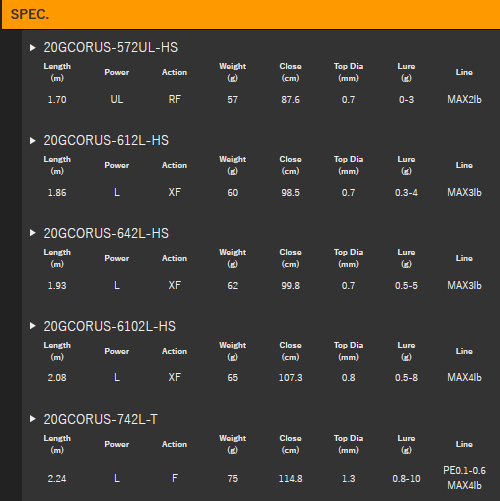Click the triangle marker beside 20GCORUS-742L-T
The height and width of the screenshot is (501, 500).
(x=33, y=419)
